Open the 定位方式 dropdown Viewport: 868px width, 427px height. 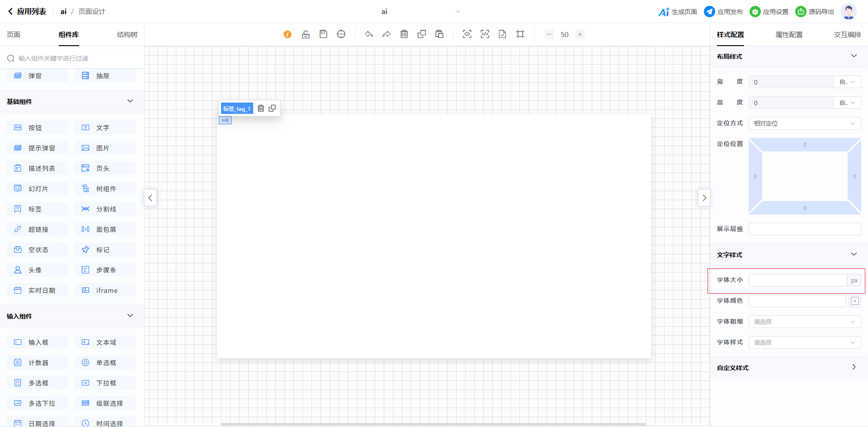coord(804,123)
